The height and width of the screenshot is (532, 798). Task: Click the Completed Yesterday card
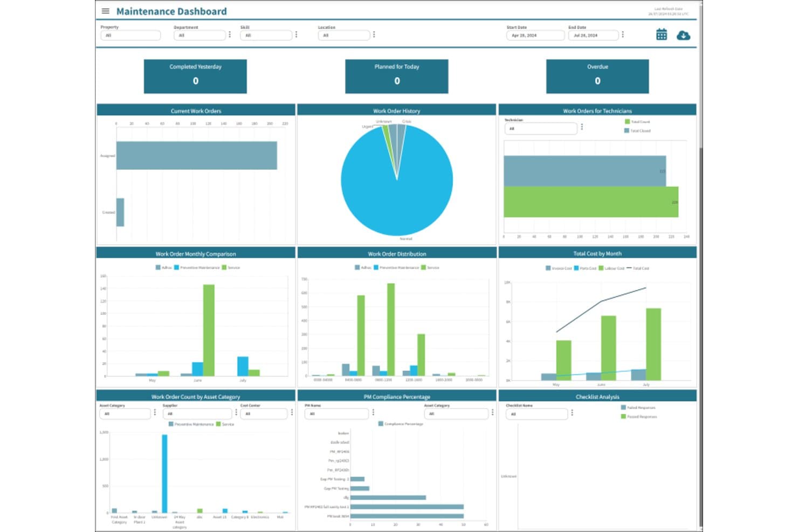click(195, 76)
